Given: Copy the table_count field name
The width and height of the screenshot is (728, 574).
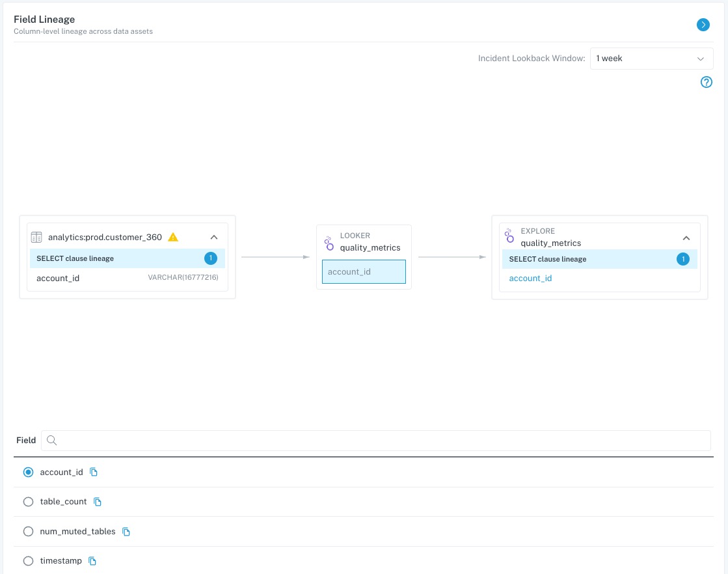Looking at the screenshot, I should pyautogui.click(x=98, y=502).
